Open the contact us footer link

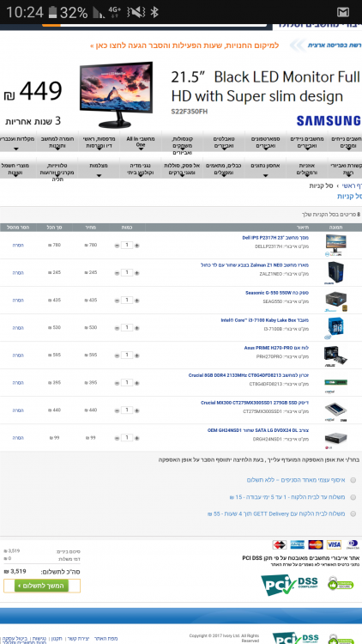click(78, 639)
